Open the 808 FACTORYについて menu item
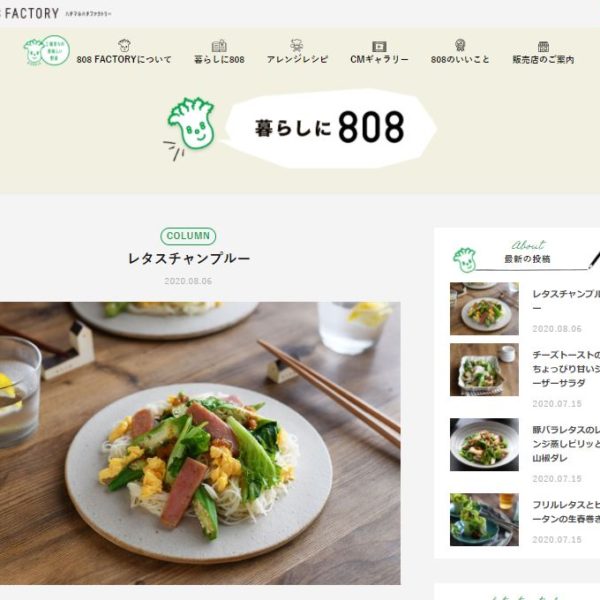 (x=124, y=59)
